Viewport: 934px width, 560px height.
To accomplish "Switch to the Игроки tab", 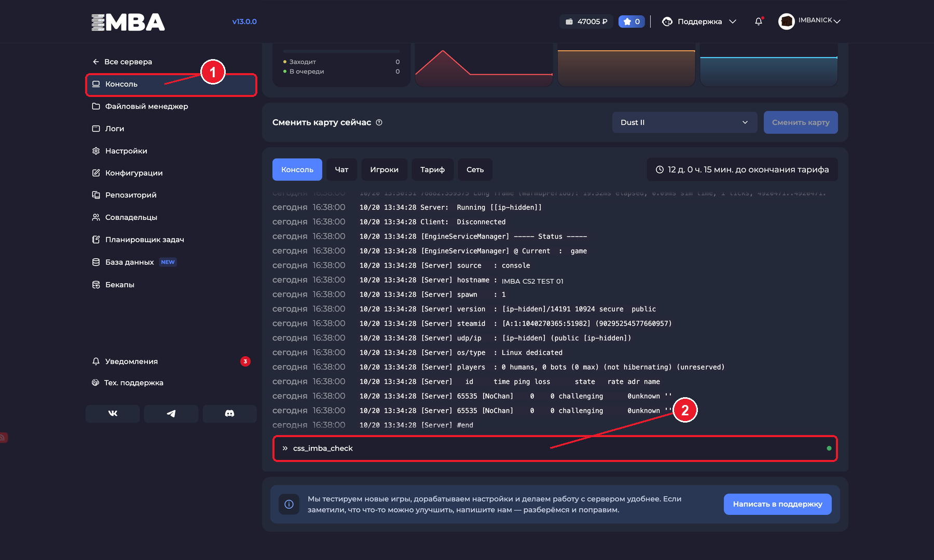I will (384, 170).
